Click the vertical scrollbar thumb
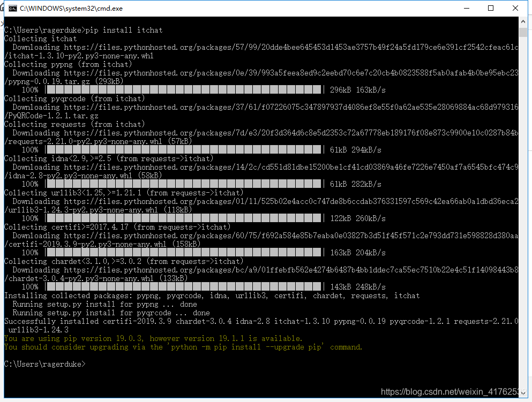 point(523,33)
